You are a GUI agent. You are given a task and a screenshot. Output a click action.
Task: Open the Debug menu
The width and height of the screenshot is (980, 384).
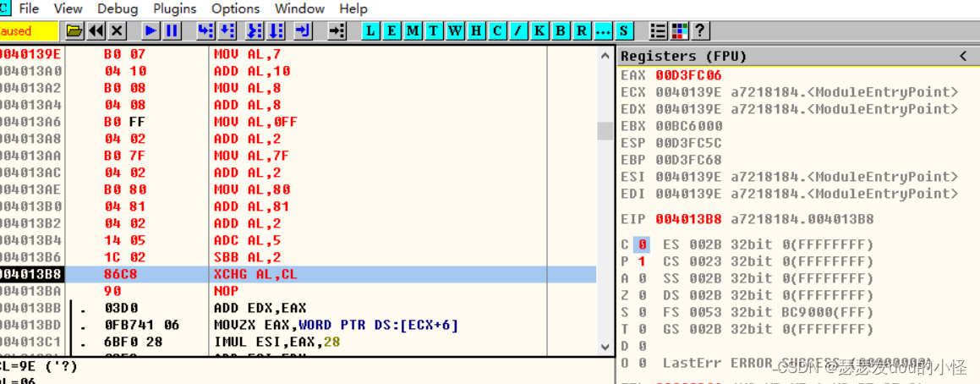point(118,8)
